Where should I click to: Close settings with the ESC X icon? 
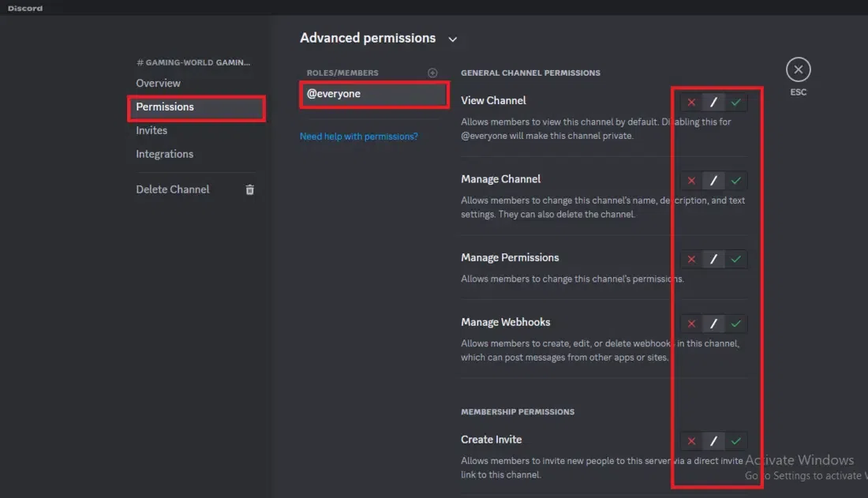798,70
